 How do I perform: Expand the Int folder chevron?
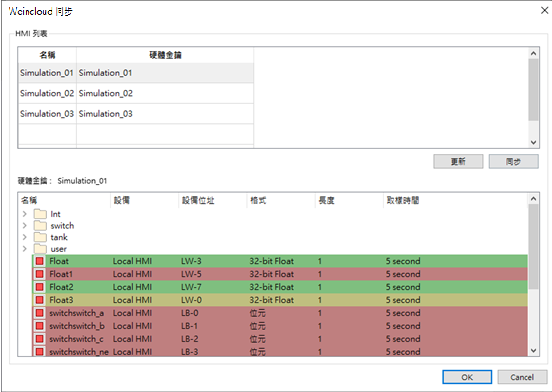pos(25,214)
